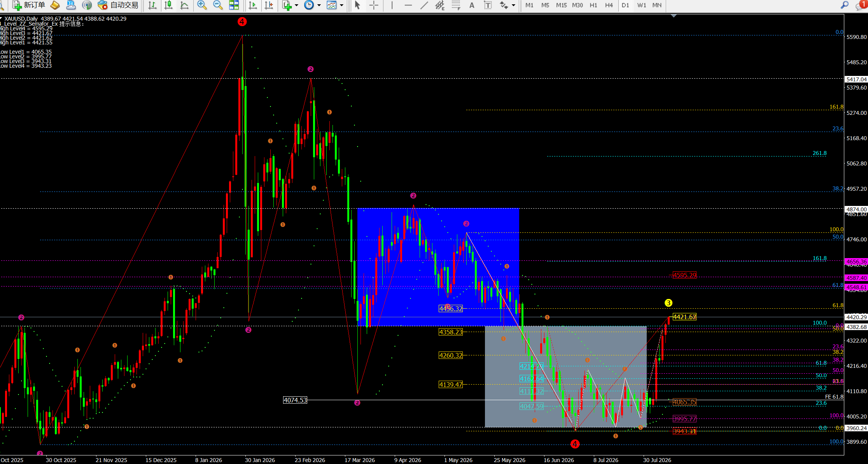
Task: Click the 3995.77 magenta price label
Action: (684, 419)
